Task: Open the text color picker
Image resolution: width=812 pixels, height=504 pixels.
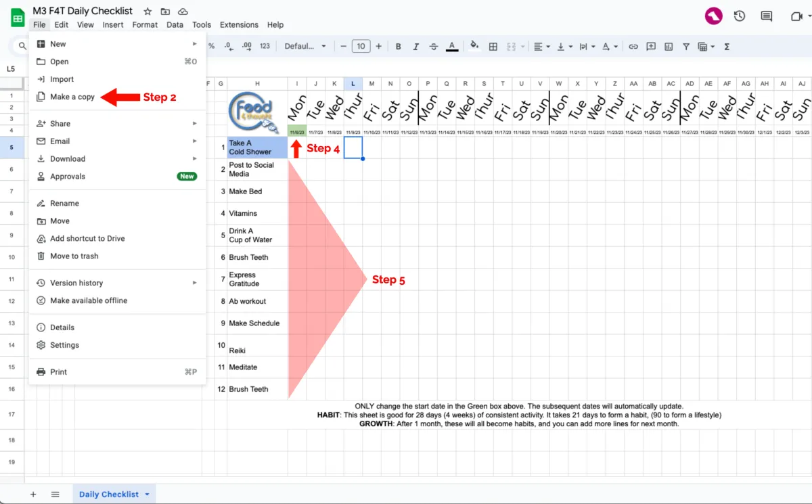Action: [451, 46]
